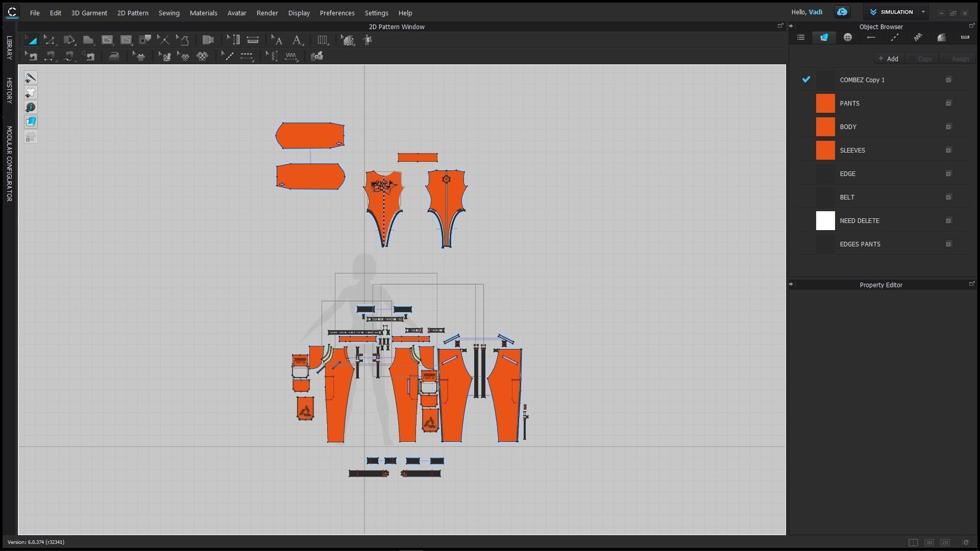Open the Topstitch tab in Object Browser
The width and height of the screenshot is (980, 551).
pos(894,37)
